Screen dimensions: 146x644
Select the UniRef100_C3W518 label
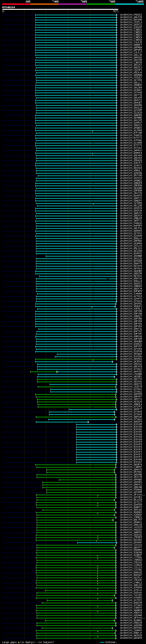(131, 40)
